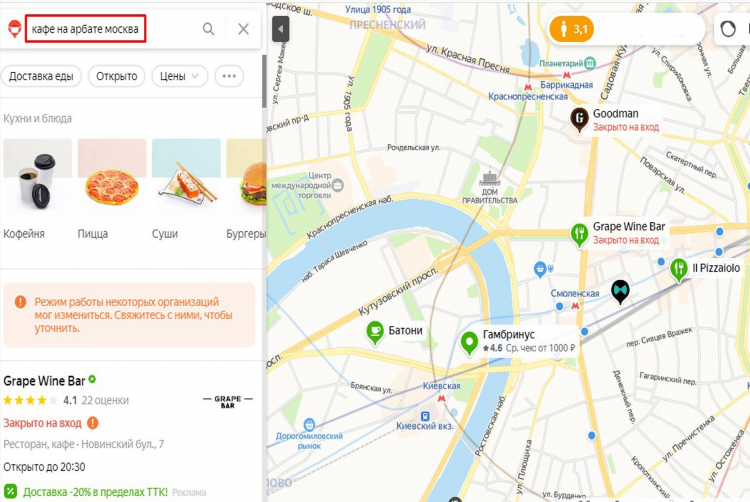Image resolution: width=750 pixels, height=502 pixels.
Task: Click the Il Pizzaiolo map pin
Action: point(679,270)
